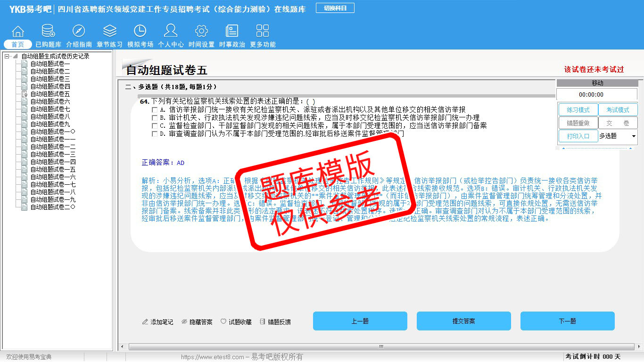Select 自动组题试卷一七 in the tree
644x362 pixels.
[x=53, y=184]
